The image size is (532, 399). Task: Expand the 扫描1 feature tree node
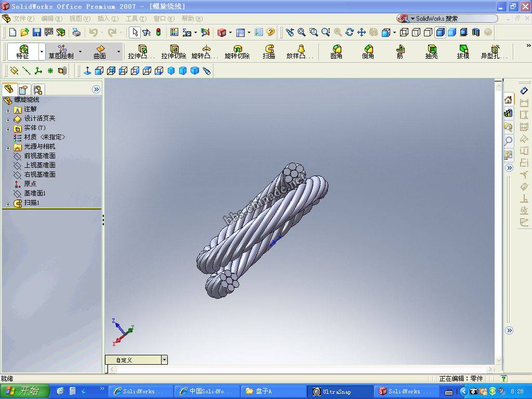point(8,204)
